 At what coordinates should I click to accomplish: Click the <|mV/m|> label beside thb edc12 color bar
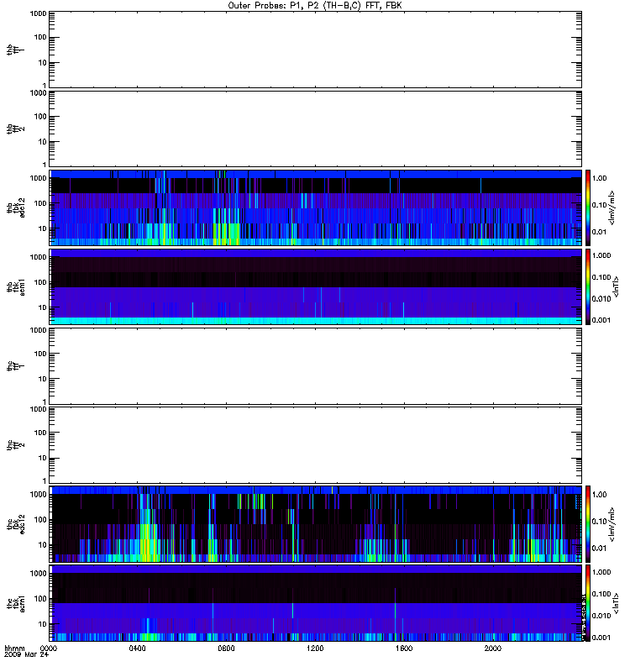coord(612,207)
